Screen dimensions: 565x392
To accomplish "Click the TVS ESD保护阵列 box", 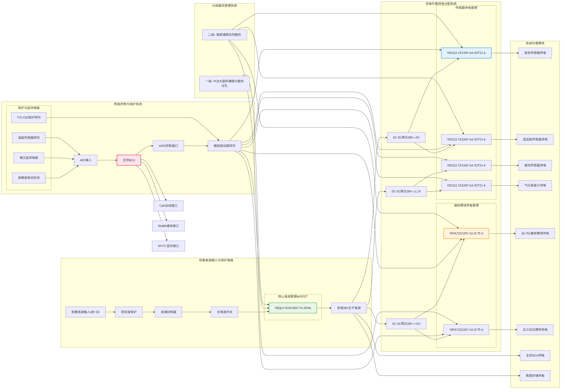I will [29, 117].
